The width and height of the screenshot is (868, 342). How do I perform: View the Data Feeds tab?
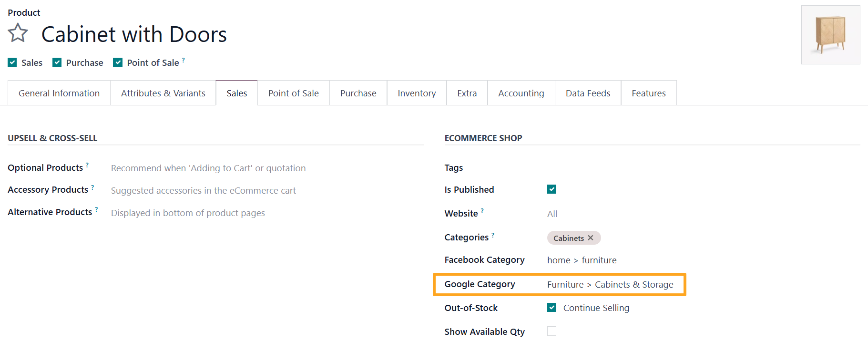pyautogui.click(x=588, y=93)
